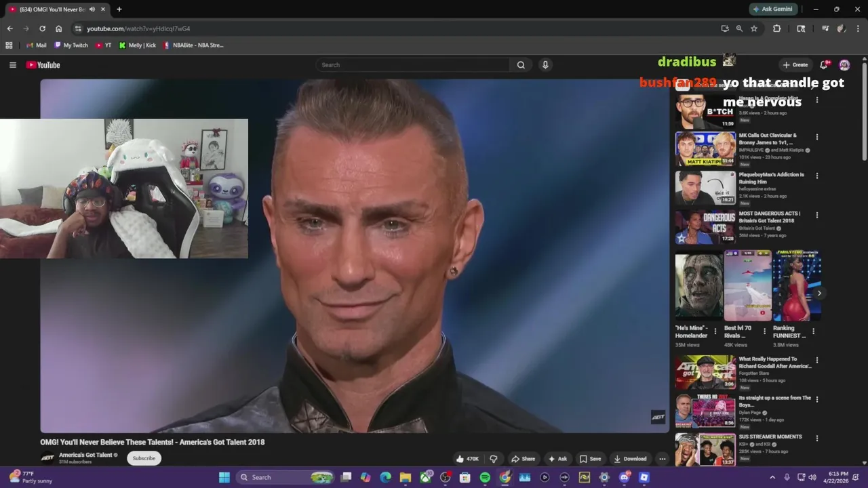Click the Ask button under the video
Image resolution: width=868 pixels, height=488 pixels.
tap(557, 459)
